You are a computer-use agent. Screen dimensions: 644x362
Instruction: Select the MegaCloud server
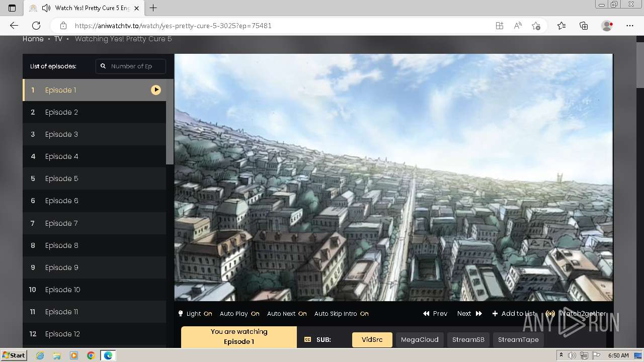(420, 340)
